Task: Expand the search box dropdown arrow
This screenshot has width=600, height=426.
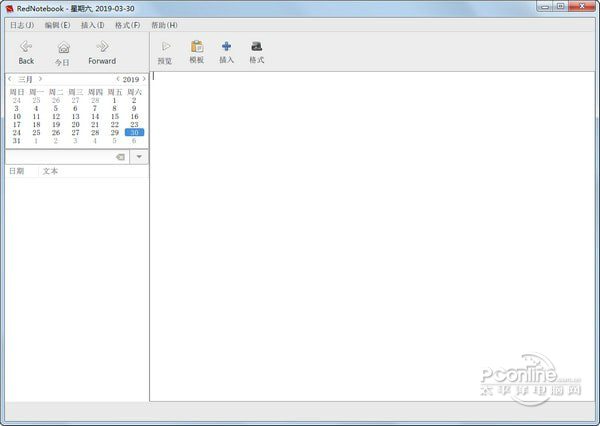Action: click(139, 157)
